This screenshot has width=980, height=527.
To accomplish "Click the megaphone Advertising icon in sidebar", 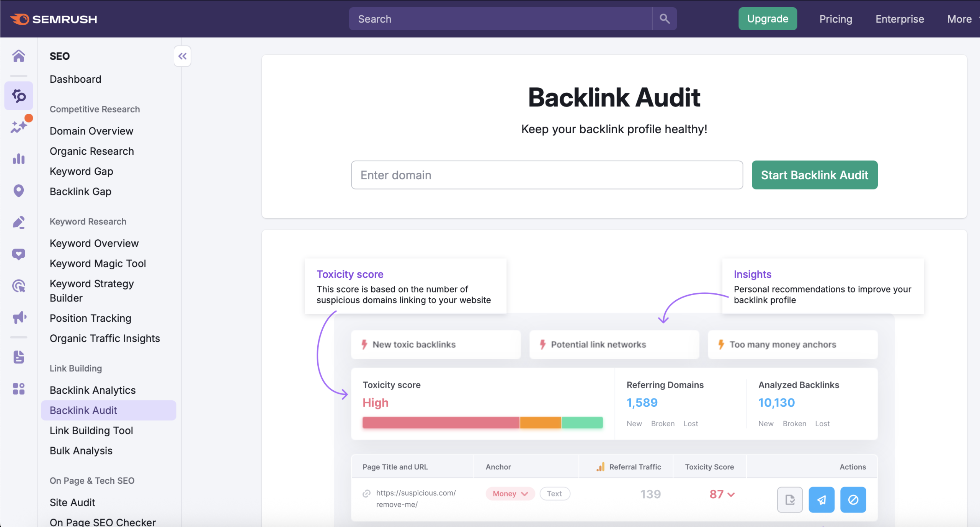I will 18,317.
